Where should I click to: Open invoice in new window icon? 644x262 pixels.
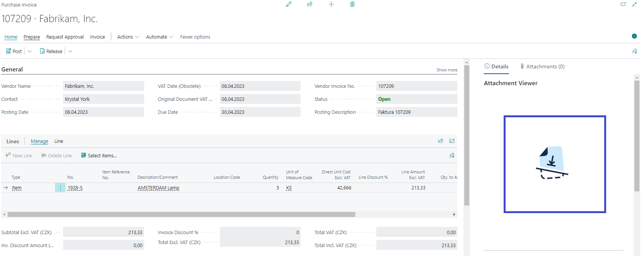[623, 4]
